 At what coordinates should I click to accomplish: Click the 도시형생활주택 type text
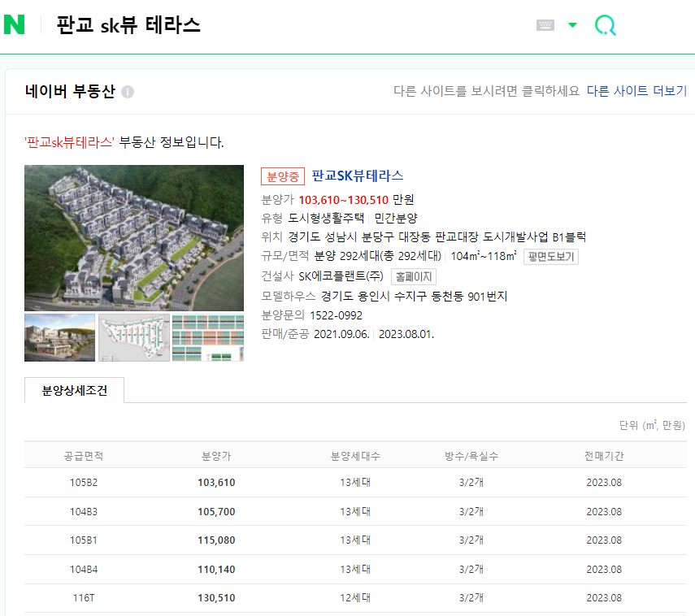(326, 218)
